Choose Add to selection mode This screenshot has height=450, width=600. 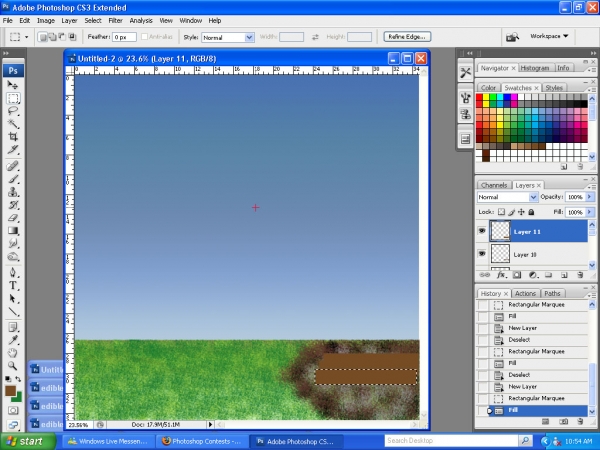point(52,37)
